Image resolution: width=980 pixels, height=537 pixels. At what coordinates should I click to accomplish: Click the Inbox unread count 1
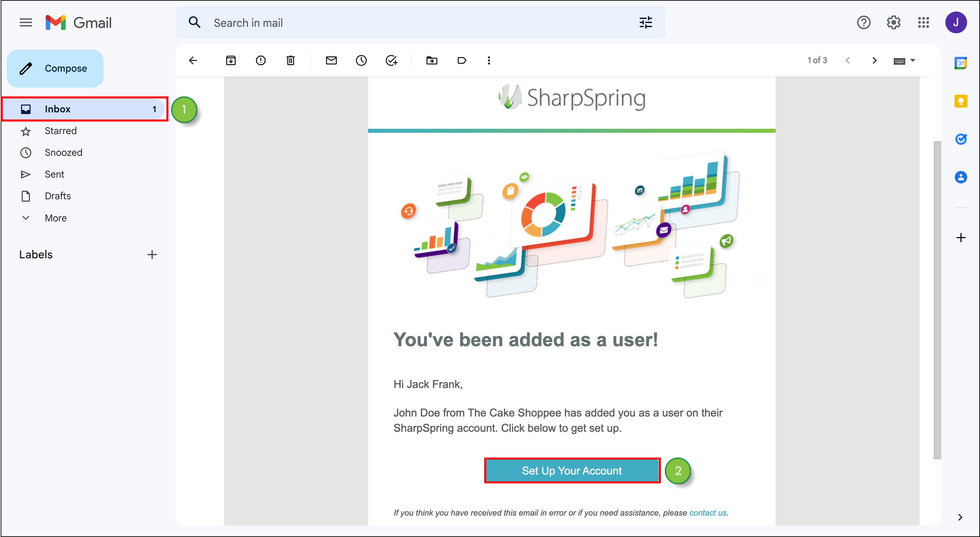[x=155, y=109]
